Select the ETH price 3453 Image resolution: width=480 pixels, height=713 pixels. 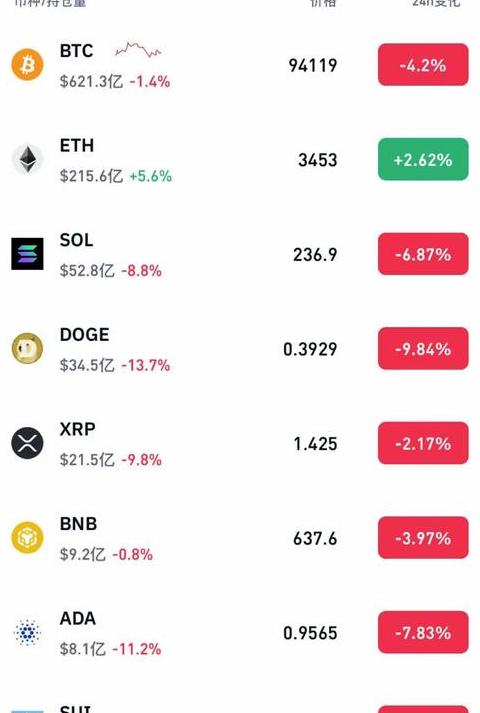pyautogui.click(x=318, y=160)
